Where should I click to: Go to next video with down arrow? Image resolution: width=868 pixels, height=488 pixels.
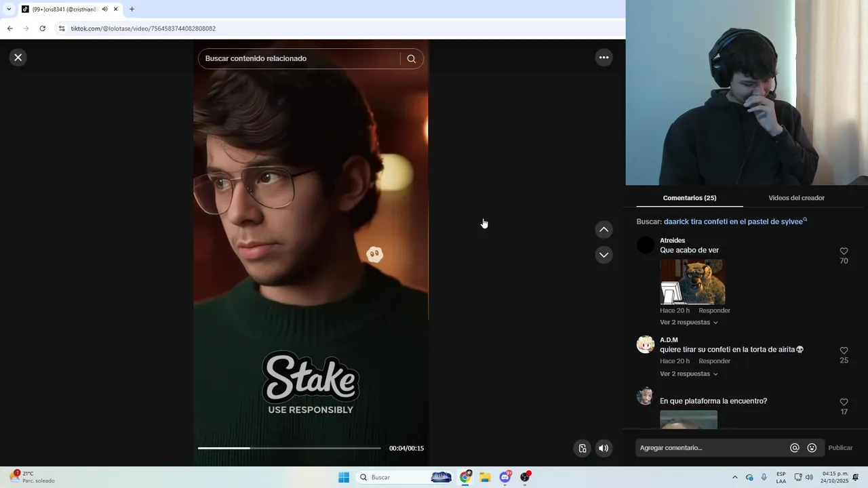pos(604,255)
